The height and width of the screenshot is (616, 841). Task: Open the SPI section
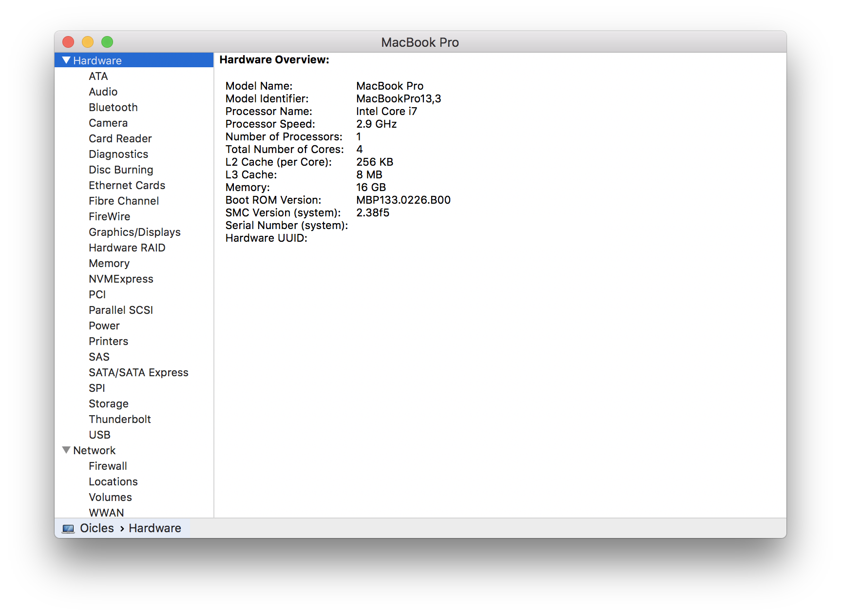coord(97,388)
